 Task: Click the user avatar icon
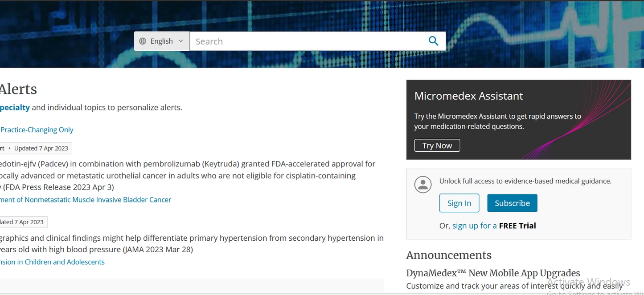tap(423, 184)
